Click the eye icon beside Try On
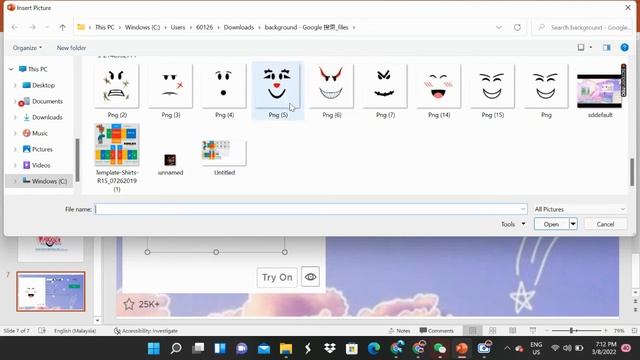The height and width of the screenshot is (360, 640). coord(310,277)
